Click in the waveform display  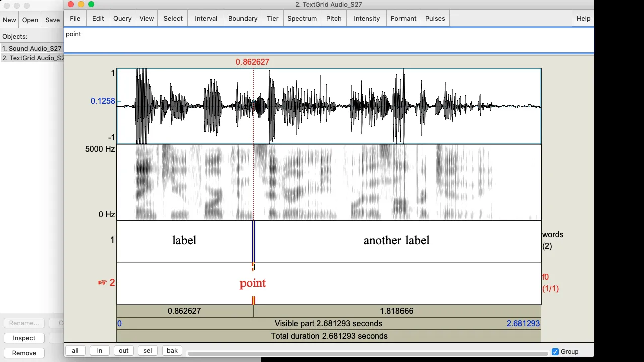[x=329, y=106]
